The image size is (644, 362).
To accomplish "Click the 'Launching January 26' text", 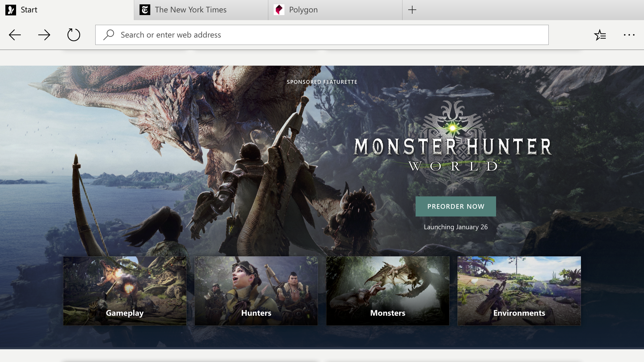I will (x=456, y=227).
